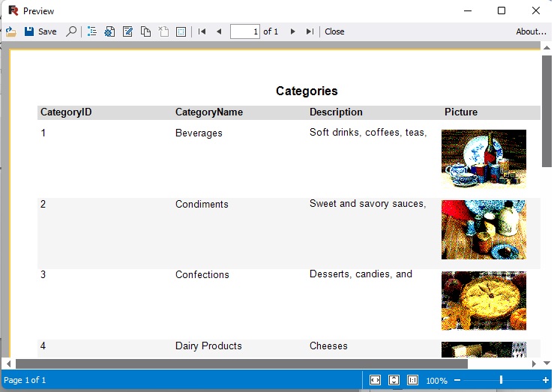This screenshot has width=554, height=392.
Task: Go to the last page
Action: click(x=310, y=31)
